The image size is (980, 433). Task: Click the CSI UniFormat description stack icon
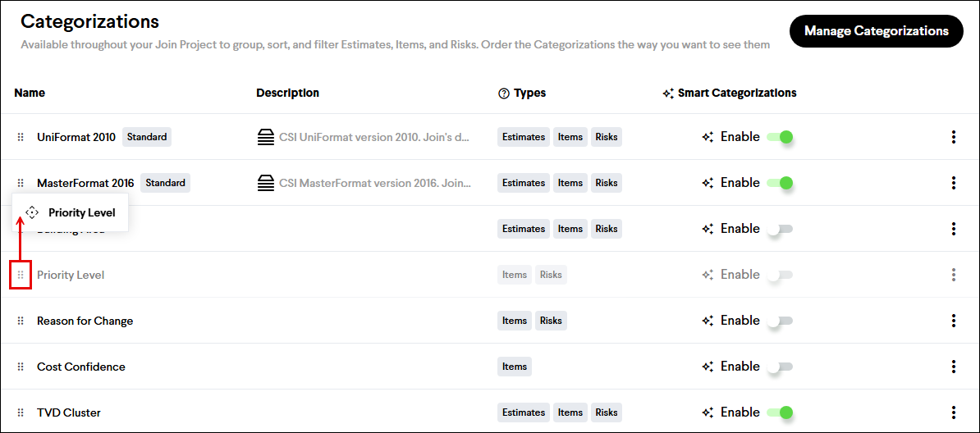266,137
